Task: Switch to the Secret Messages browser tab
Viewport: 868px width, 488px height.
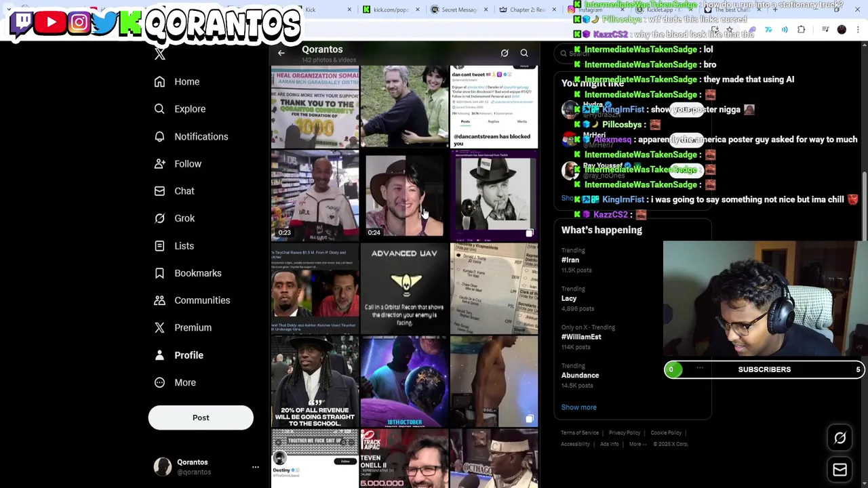Action: pos(459,9)
